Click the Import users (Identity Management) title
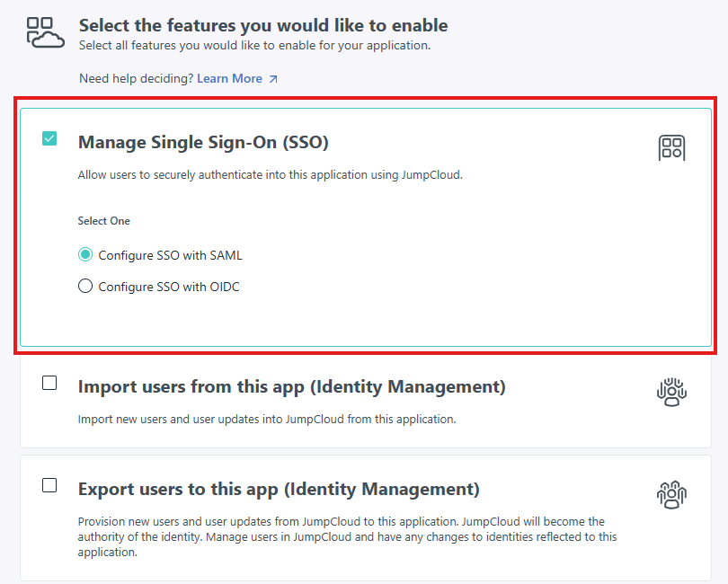The height and width of the screenshot is (584, 728). (x=291, y=387)
